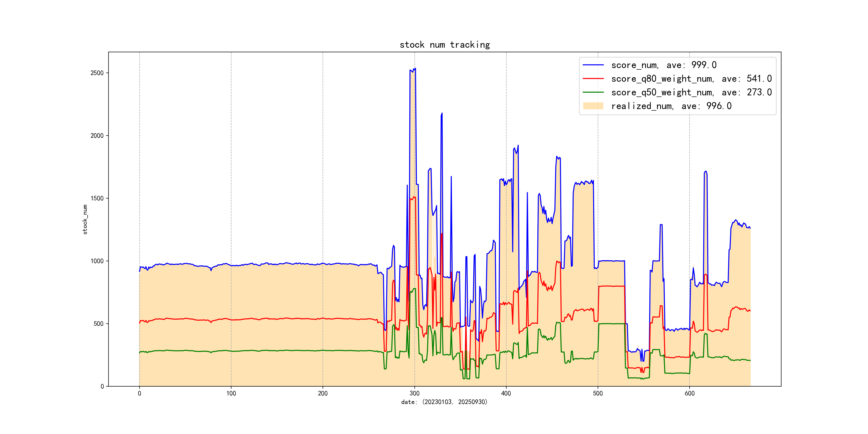
Task: Click the 2000 y-axis tick label
Action: click(97, 136)
